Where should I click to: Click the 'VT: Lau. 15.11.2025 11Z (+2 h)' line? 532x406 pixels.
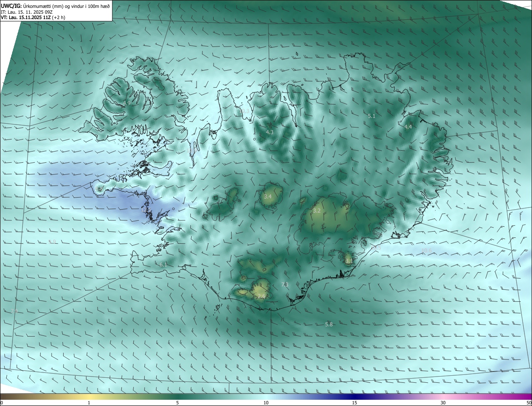33,17
